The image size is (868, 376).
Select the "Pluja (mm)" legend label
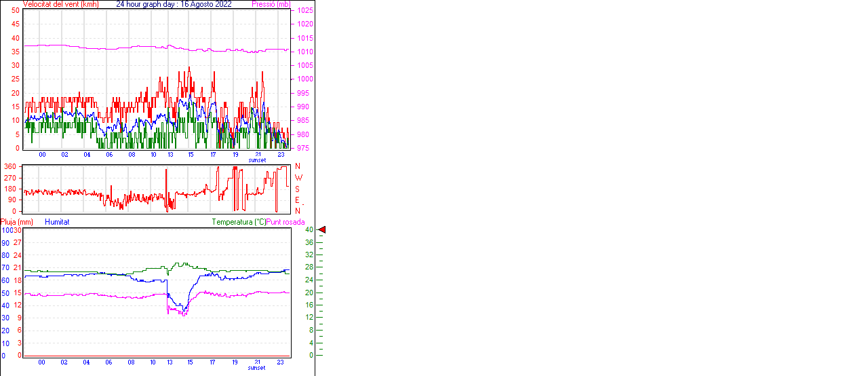tap(17, 222)
